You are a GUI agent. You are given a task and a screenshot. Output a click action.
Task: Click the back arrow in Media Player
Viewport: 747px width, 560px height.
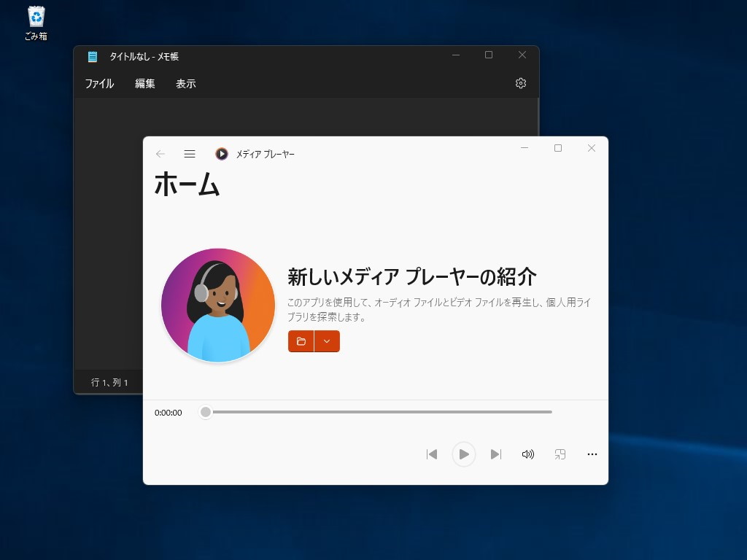(160, 154)
